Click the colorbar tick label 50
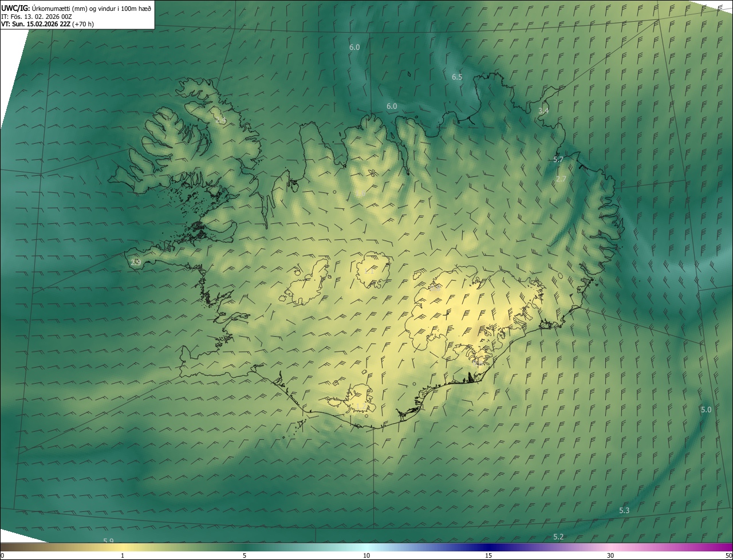733x560 pixels. 728,555
